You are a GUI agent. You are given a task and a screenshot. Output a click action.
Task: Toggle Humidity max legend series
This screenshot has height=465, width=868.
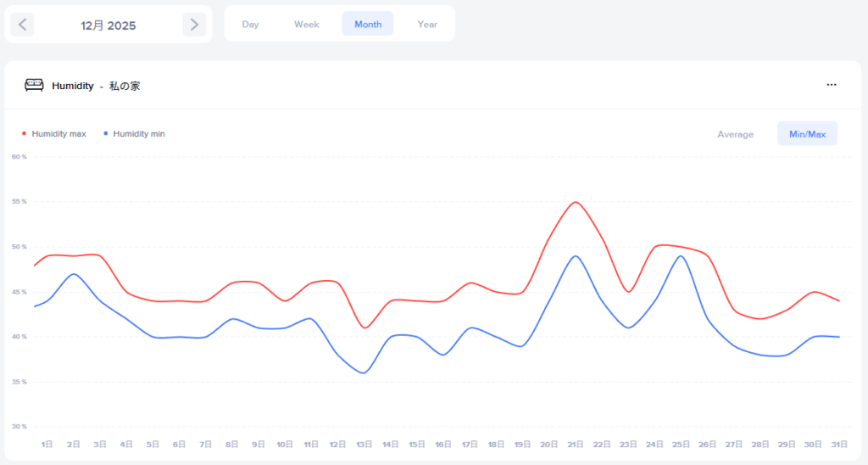click(x=58, y=134)
